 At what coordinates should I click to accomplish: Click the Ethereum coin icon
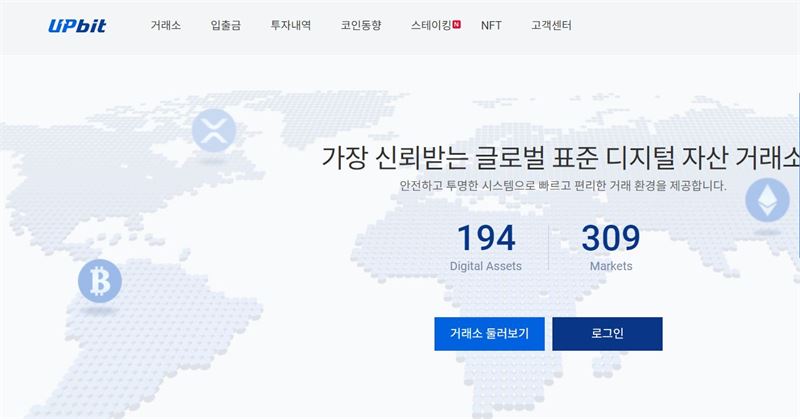tap(767, 200)
